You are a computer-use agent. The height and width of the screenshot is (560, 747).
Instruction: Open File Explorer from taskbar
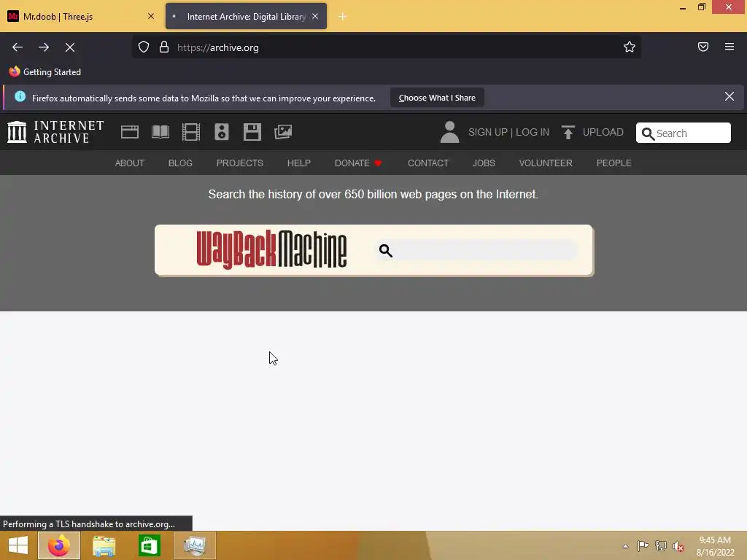(104, 545)
